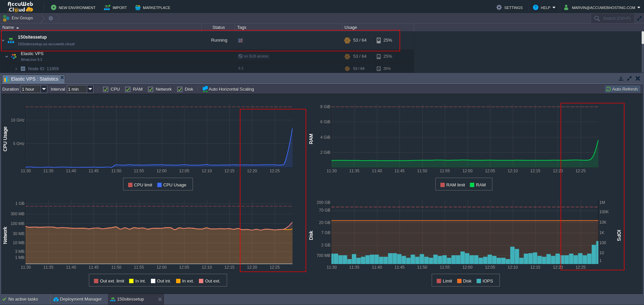Image resolution: width=644 pixels, height=305 pixels.
Task: Click the add env group plus icon
Action: pyautogui.click(x=51, y=18)
